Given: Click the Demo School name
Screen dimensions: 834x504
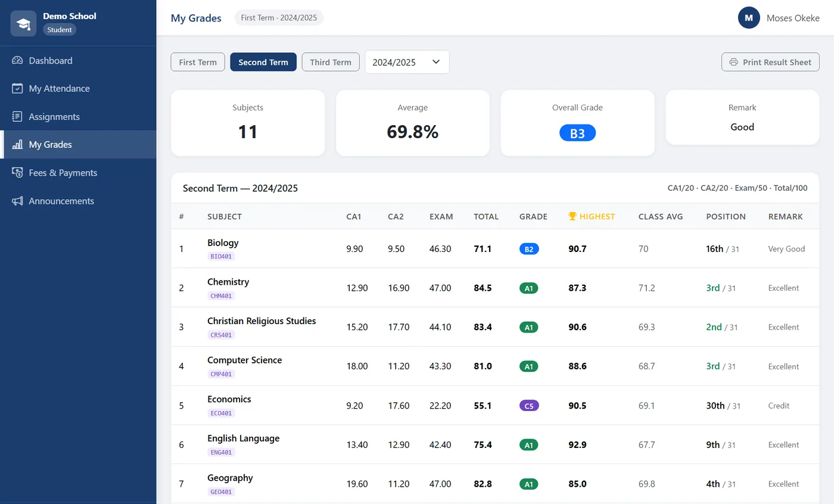Looking at the screenshot, I should pyautogui.click(x=70, y=16).
